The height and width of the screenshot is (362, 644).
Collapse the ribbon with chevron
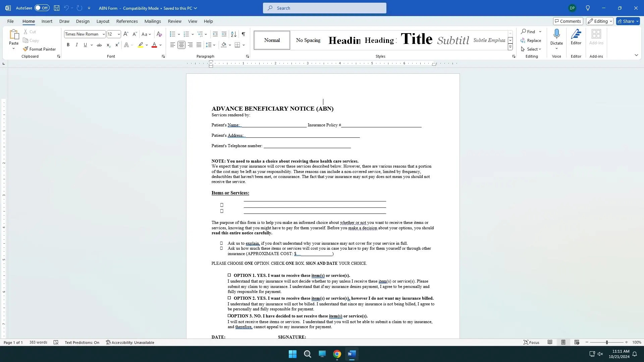tap(636, 55)
